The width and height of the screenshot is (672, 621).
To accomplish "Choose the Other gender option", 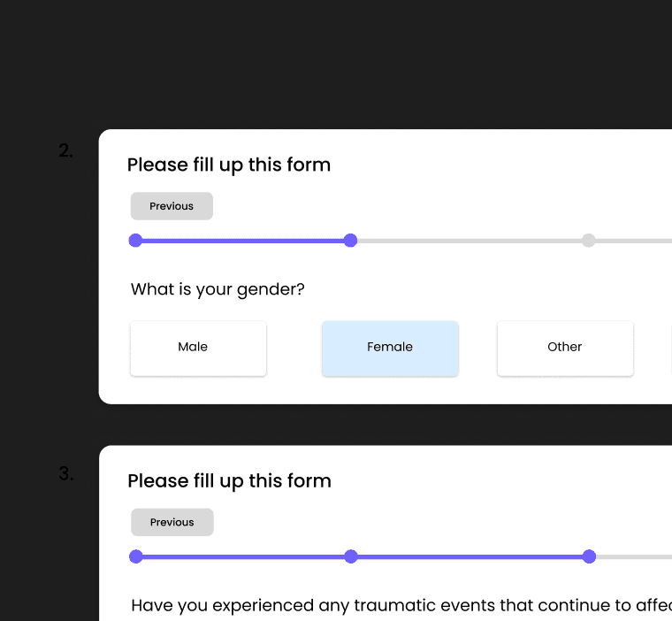I will click(x=565, y=348).
